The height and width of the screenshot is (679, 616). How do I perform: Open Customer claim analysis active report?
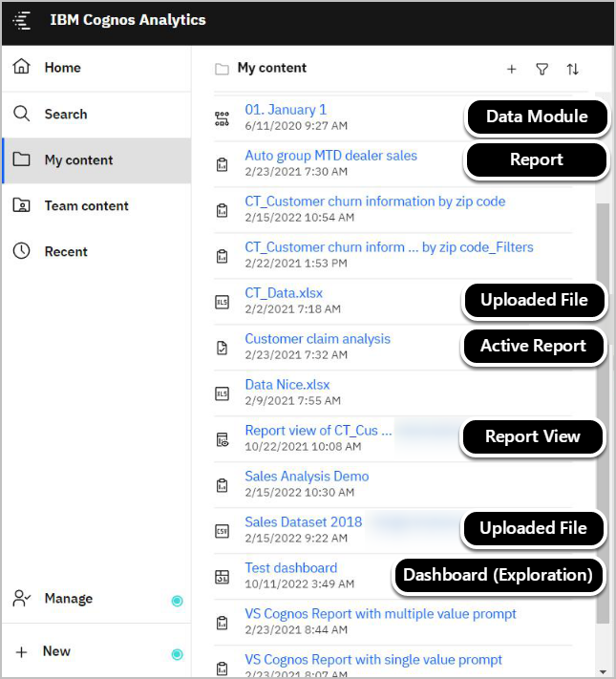[x=317, y=339]
